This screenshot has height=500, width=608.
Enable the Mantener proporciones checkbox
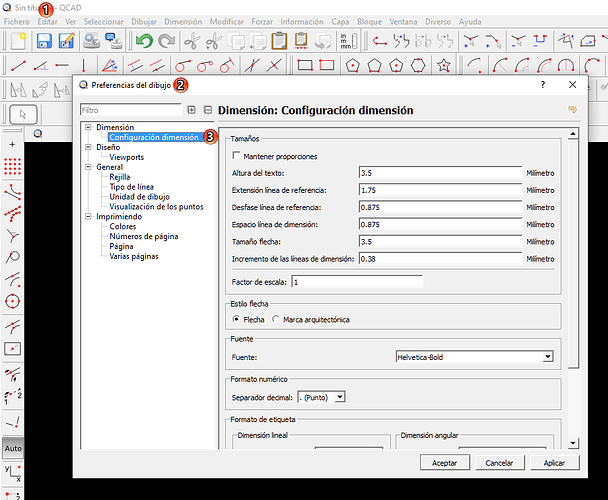coord(237,157)
